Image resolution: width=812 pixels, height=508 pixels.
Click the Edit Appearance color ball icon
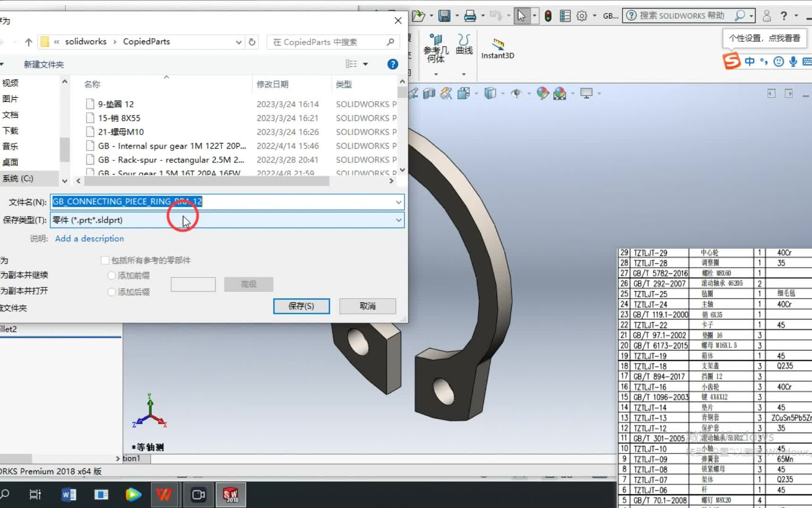(543, 93)
